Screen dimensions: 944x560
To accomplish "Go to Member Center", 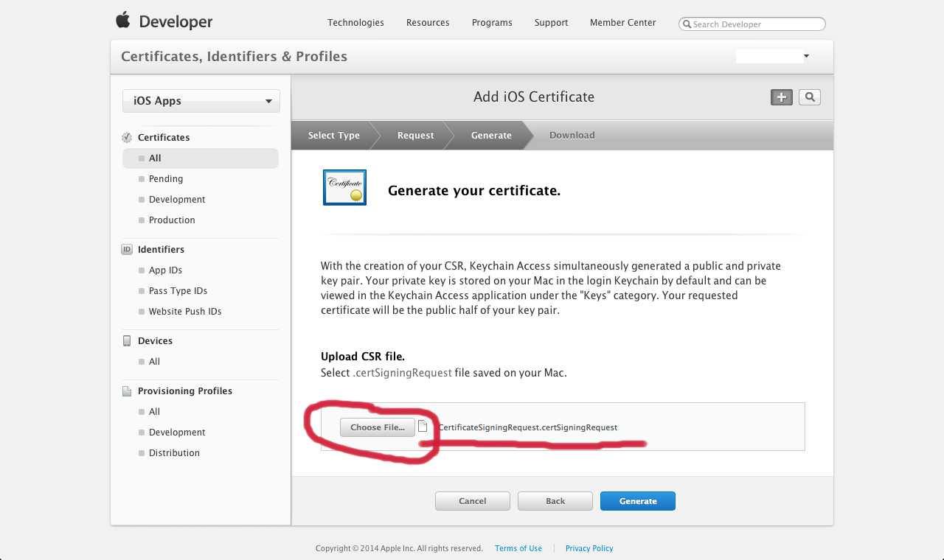I will click(x=622, y=23).
